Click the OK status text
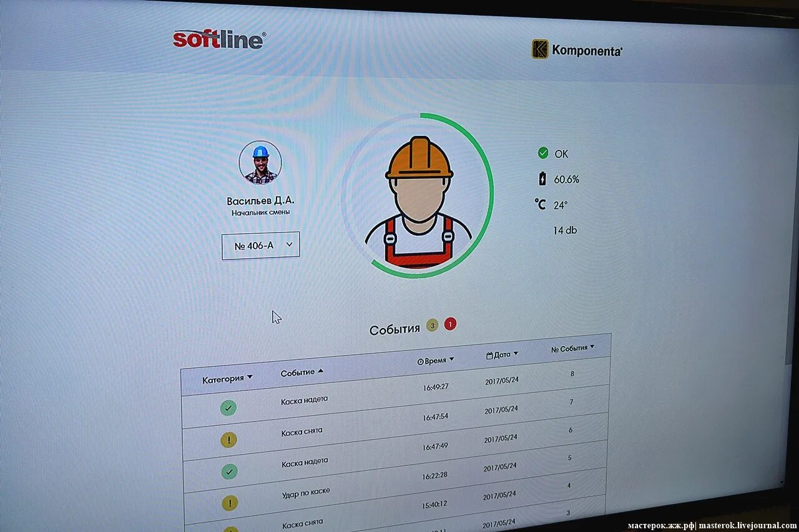The height and width of the screenshot is (532, 799). (561, 153)
